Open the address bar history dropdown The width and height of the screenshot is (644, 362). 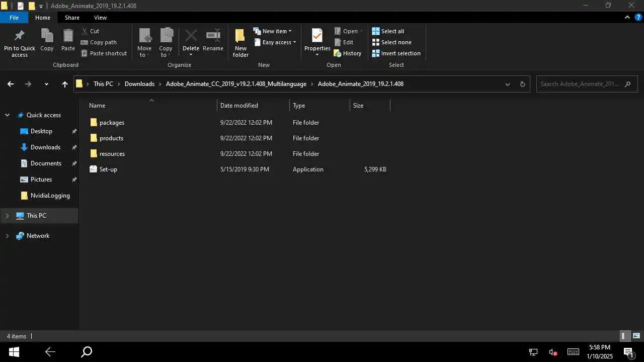click(x=507, y=84)
